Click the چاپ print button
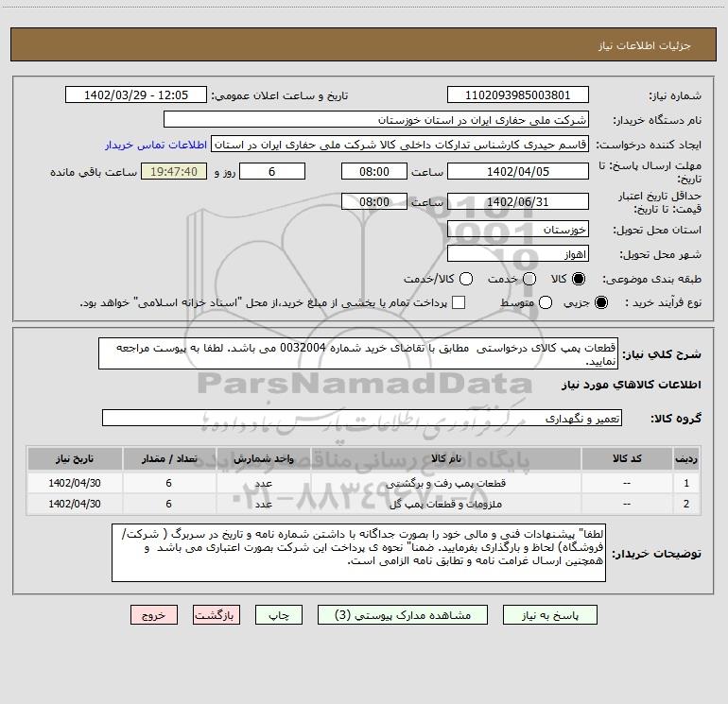This screenshot has height=704, width=728. (279, 615)
